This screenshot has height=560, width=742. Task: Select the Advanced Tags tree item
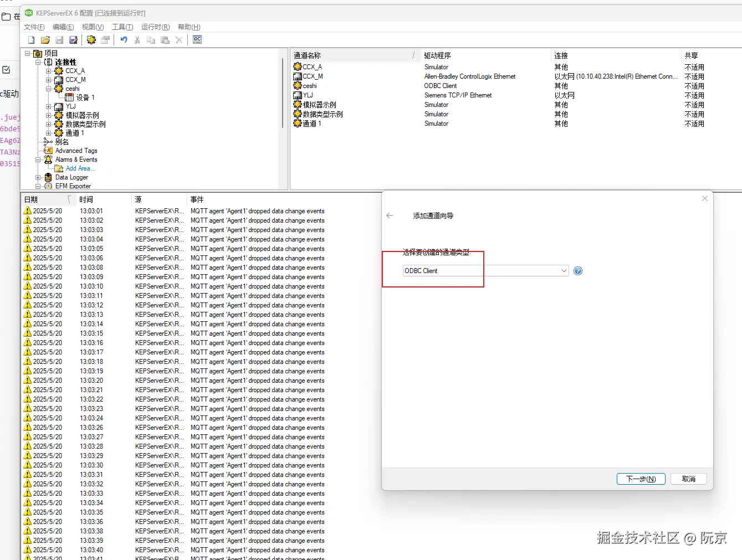click(x=76, y=151)
